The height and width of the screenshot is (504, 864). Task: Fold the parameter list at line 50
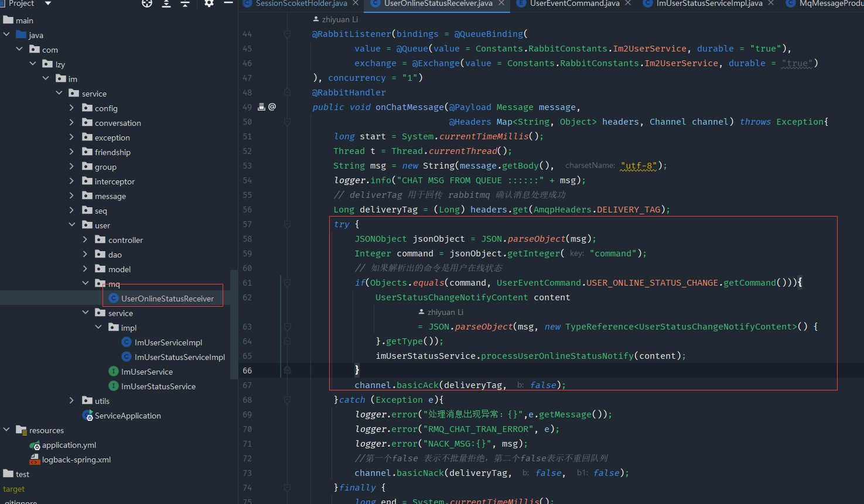287,122
